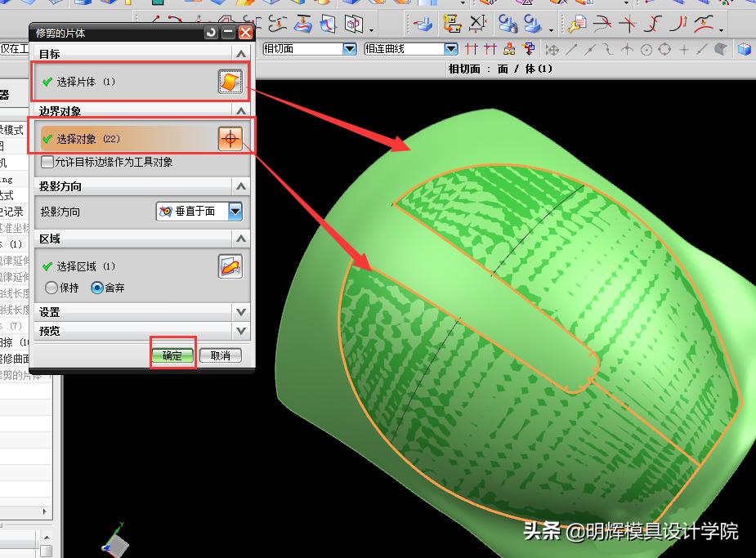Click the select boundary object crosshair icon
The width and height of the screenshot is (756, 558).
[x=230, y=139]
